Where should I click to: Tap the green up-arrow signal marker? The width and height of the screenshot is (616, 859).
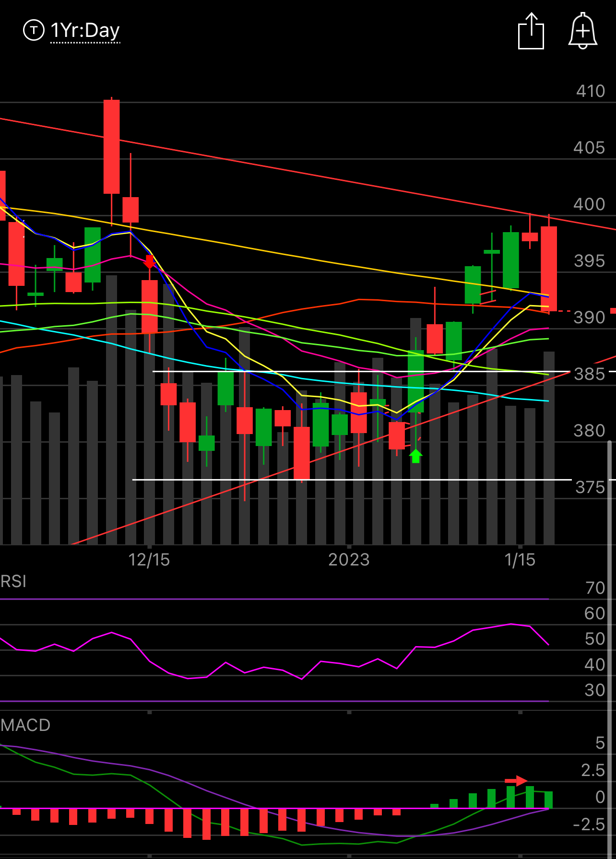(416, 456)
